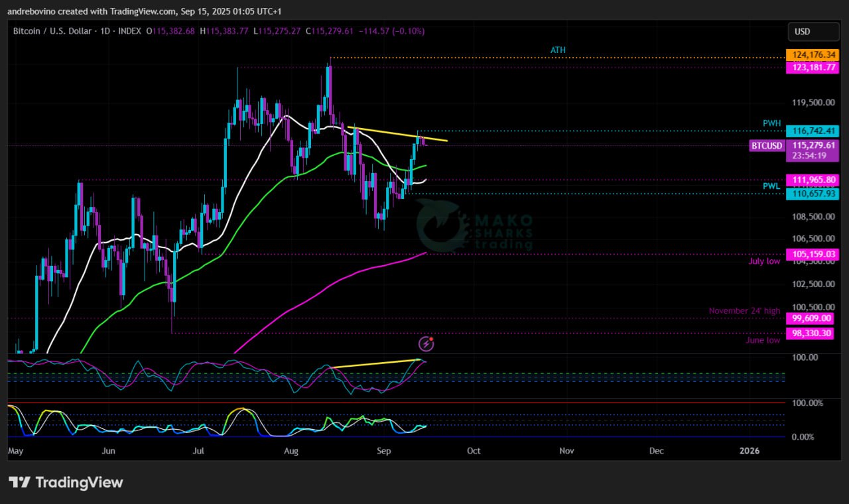Click the November 24' high annotation text
This screenshot has height=504, width=849.
pos(744,310)
